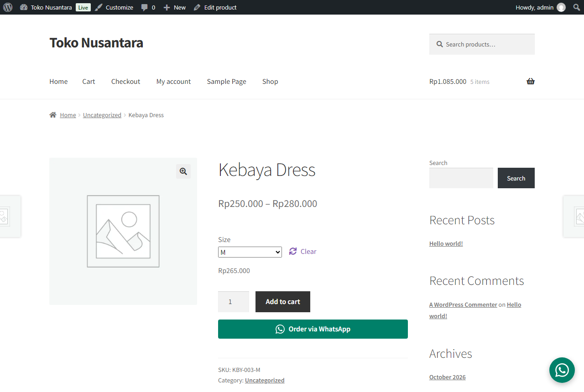
Task: Click Customize in the admin bar
Action: click(x=114, y=7)
